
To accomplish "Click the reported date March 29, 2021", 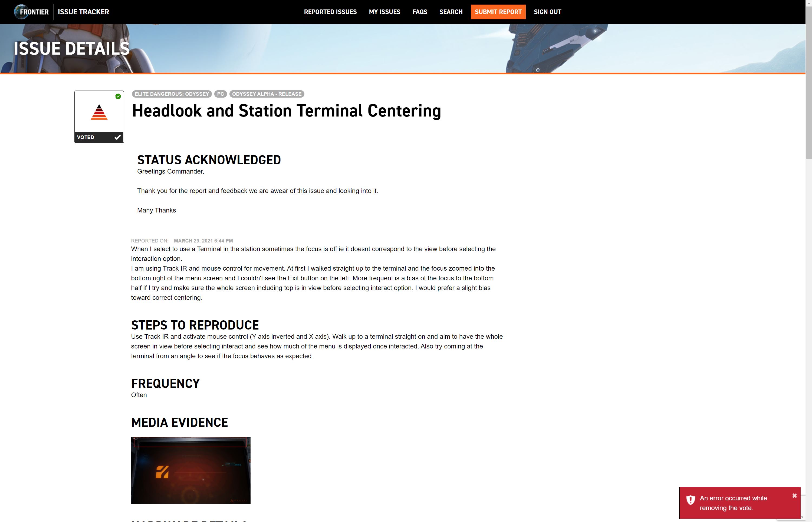I will 203,241.
